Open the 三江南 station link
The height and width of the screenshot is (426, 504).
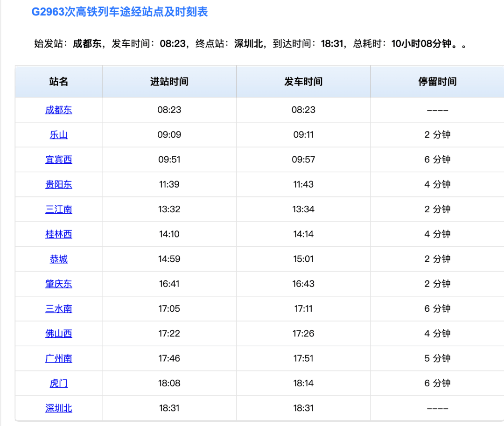[58, 209]
